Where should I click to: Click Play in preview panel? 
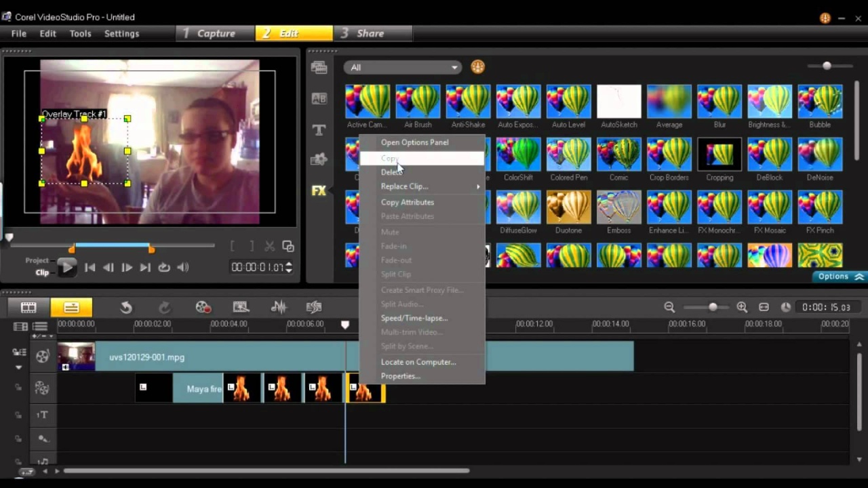coord(66,268)
